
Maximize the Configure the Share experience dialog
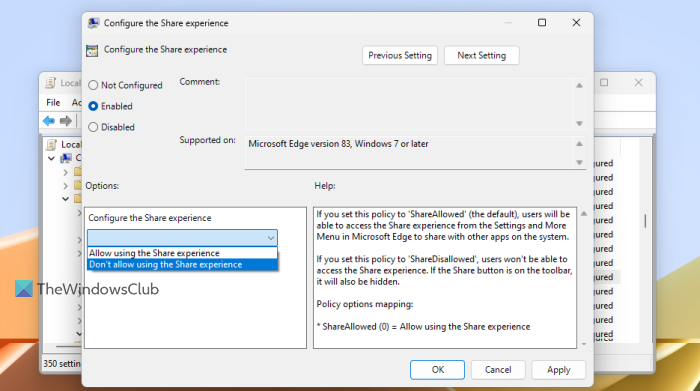(x=542, y=22)
